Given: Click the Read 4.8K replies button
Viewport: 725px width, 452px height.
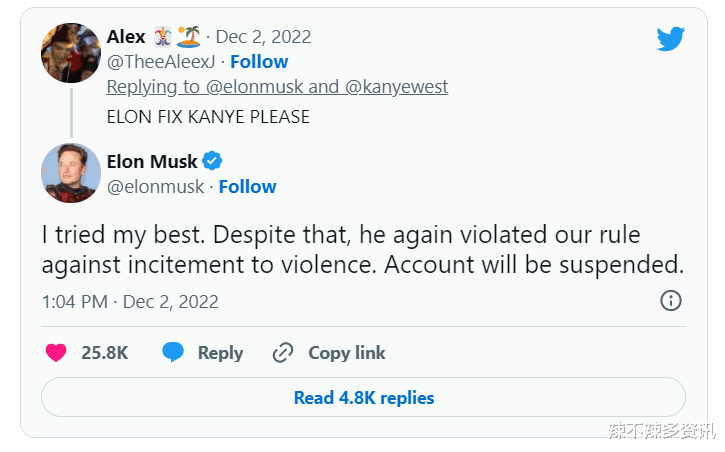Looking at the screenshot, I should pyautogui.click(x=363, y=398).
